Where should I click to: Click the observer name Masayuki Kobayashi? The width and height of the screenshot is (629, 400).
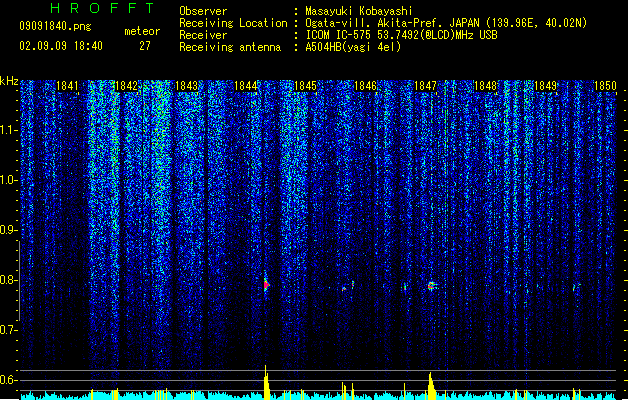click(359, 11)
